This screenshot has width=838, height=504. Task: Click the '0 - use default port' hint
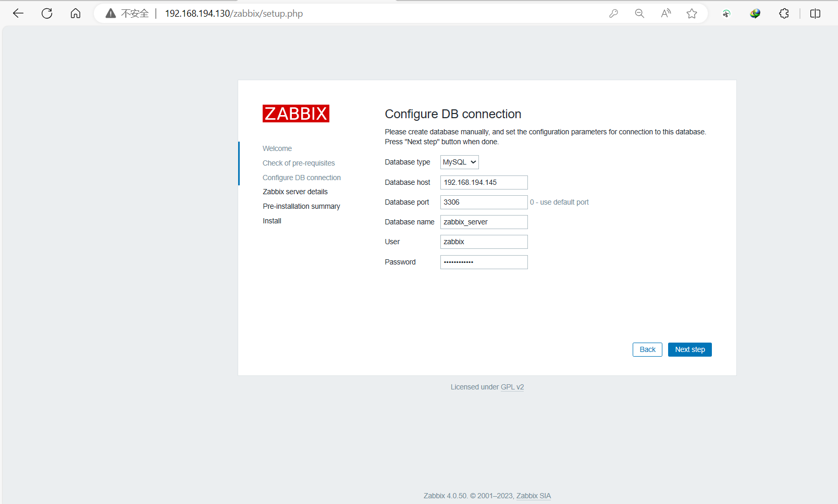(559, 202)
